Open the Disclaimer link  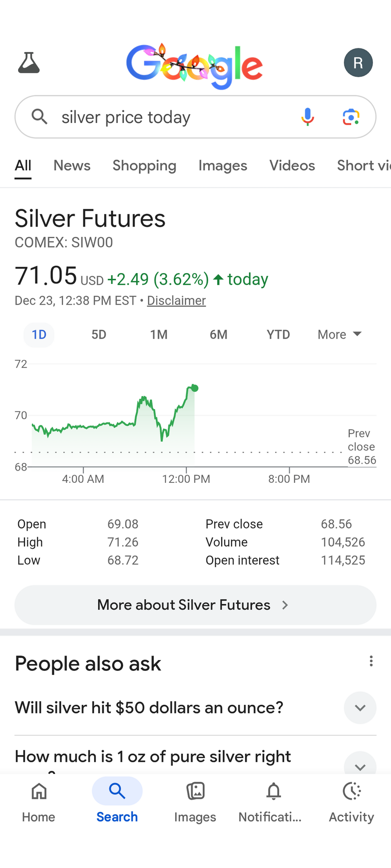click(176, 301)
